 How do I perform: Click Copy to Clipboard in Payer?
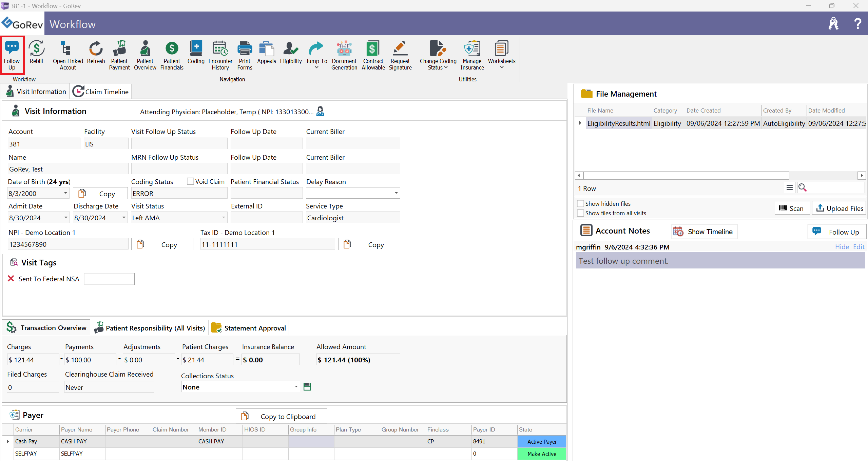tap(281, 416)
